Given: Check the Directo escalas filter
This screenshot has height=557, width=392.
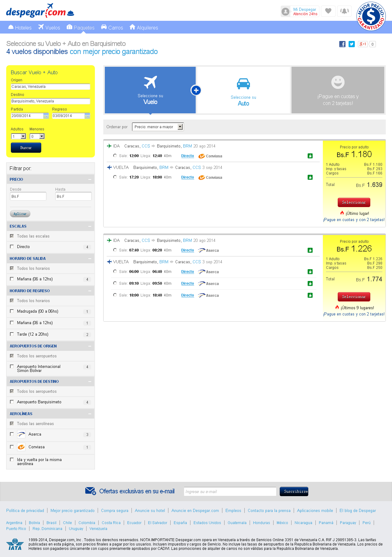Looking at the screenshot, I should pyautogui.click(x=12, y=247).
